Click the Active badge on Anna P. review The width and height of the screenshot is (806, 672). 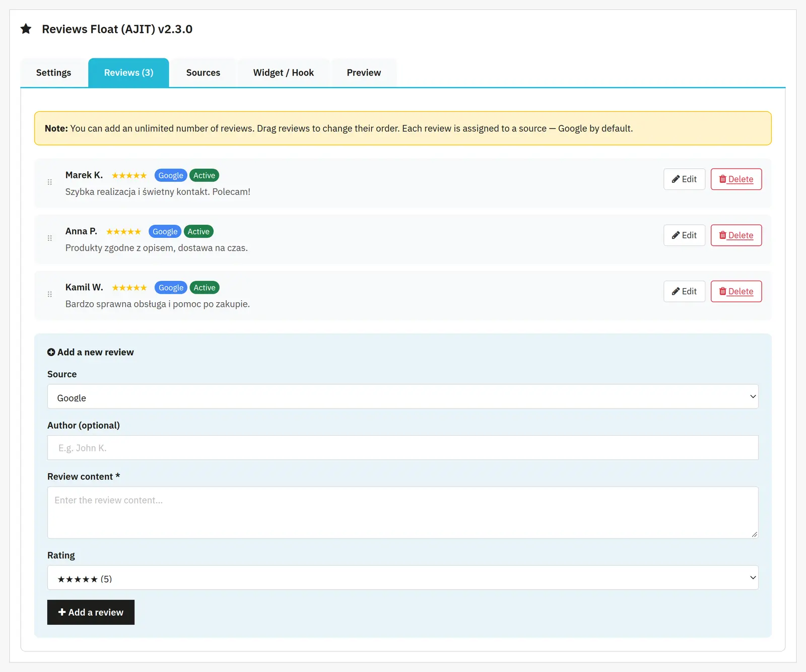click(198, 231)
